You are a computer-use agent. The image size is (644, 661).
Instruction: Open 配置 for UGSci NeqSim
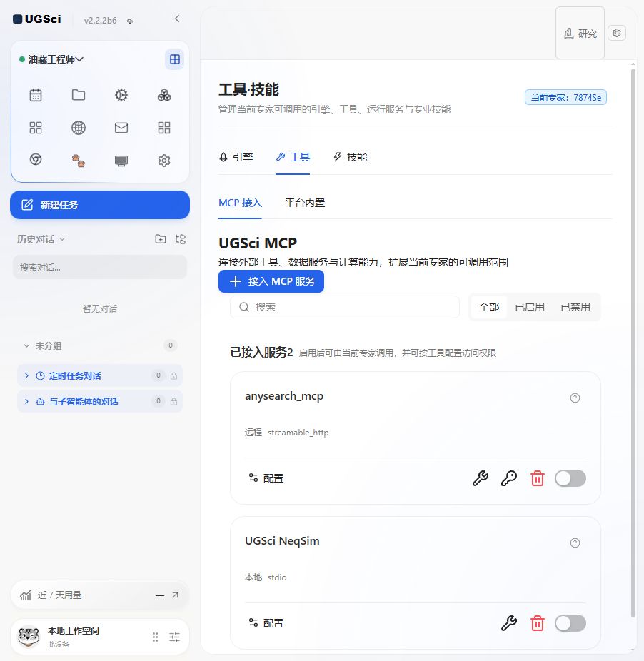point(266,623)
